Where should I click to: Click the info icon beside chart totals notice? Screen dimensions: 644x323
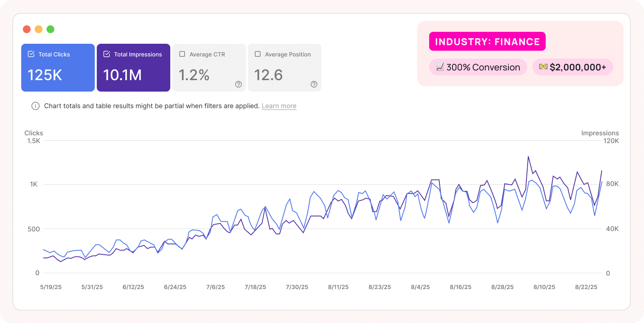36,106
